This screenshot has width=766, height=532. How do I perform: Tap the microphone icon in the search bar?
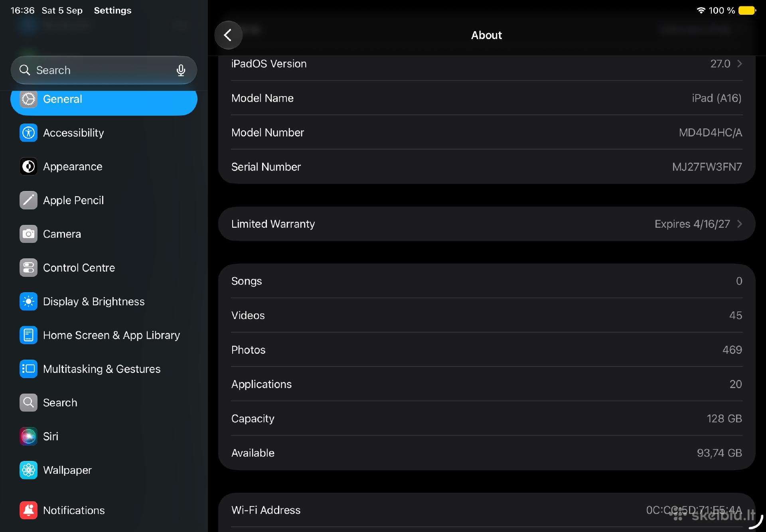[181, 71]
